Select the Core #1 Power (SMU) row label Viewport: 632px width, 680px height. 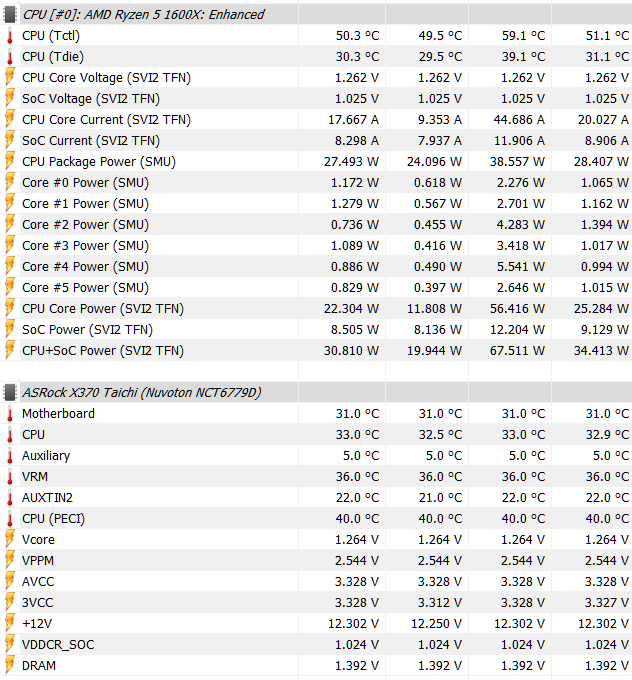tap(85, 204)
